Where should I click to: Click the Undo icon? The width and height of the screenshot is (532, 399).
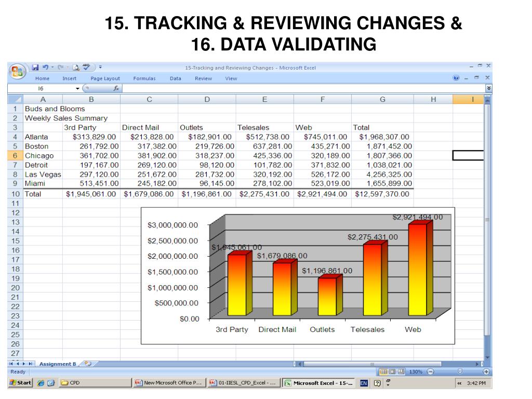pos(46,68)
